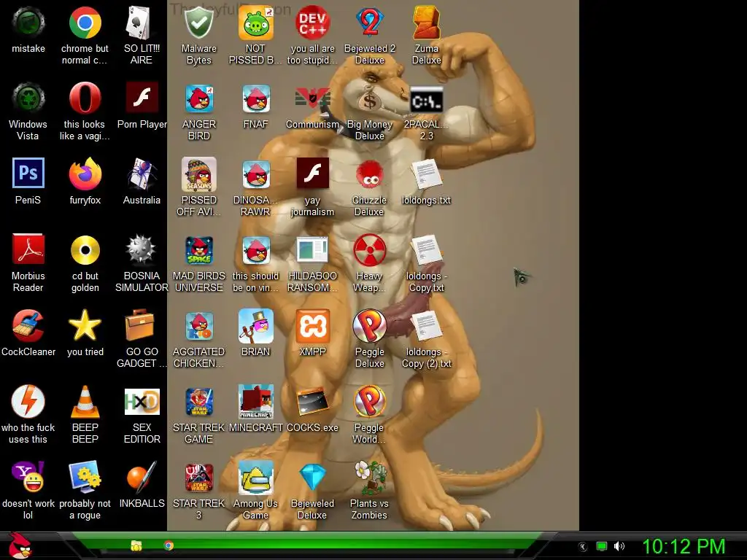Launch the '2PACAL... 2.3' command prompt icon
The image size is (747, 560).
pyautogui.click(x=426, y=99)
